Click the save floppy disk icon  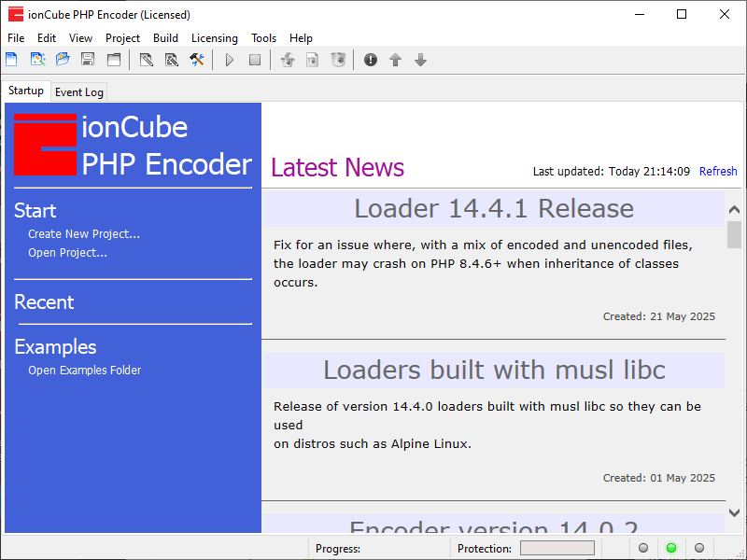click(x=88, y=60)
